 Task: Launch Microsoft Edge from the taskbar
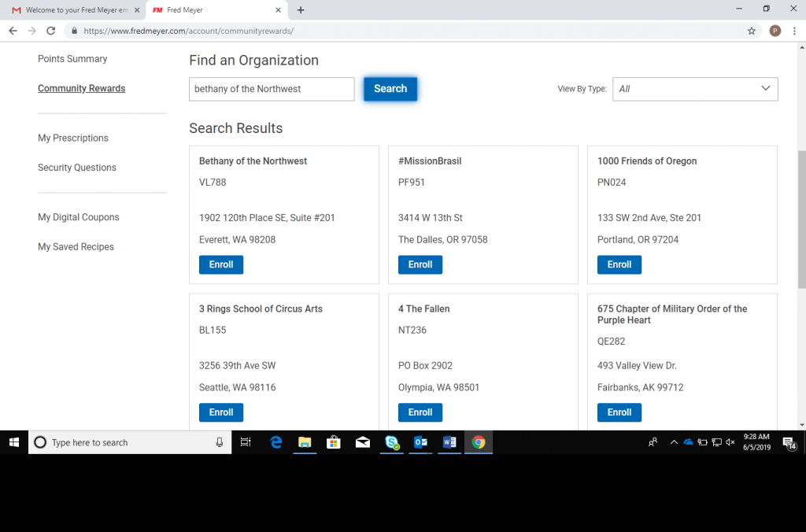[276, 442]
